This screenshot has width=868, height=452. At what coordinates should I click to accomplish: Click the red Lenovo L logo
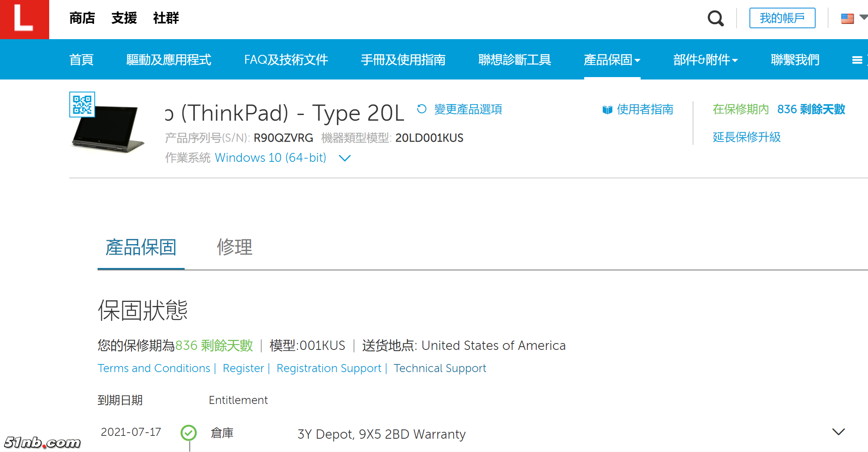24,19
